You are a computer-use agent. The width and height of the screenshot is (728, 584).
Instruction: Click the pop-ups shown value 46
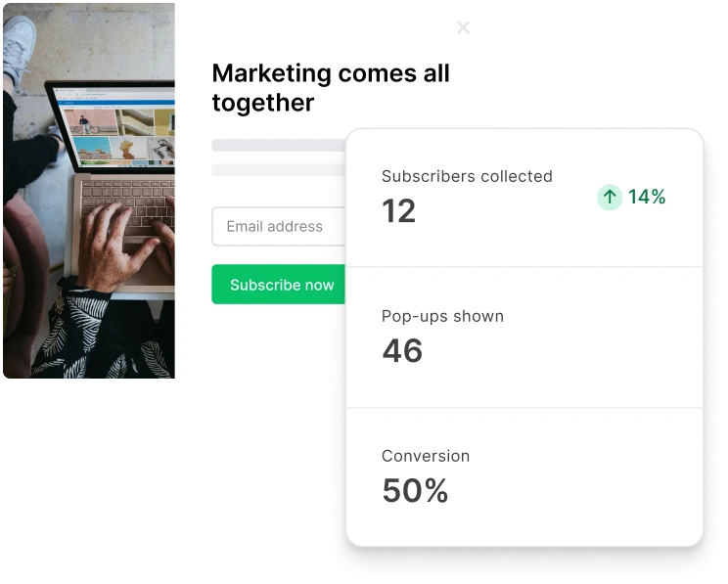point(402,350)
